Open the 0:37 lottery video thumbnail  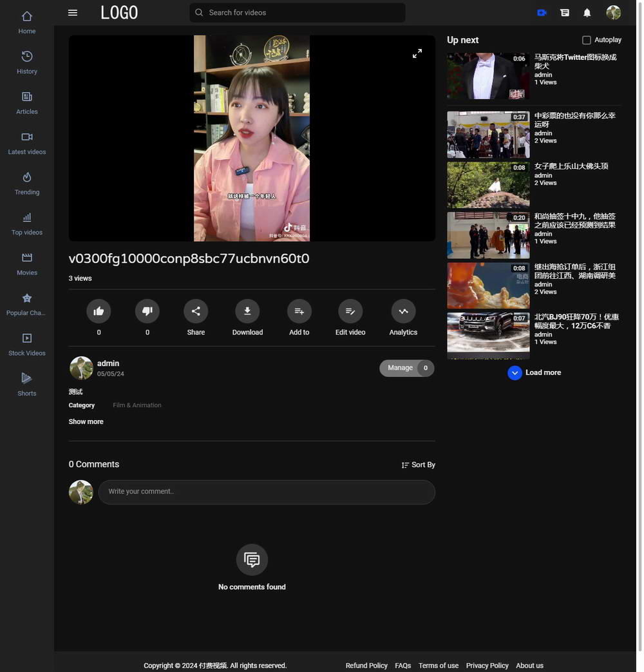point(488,135)
